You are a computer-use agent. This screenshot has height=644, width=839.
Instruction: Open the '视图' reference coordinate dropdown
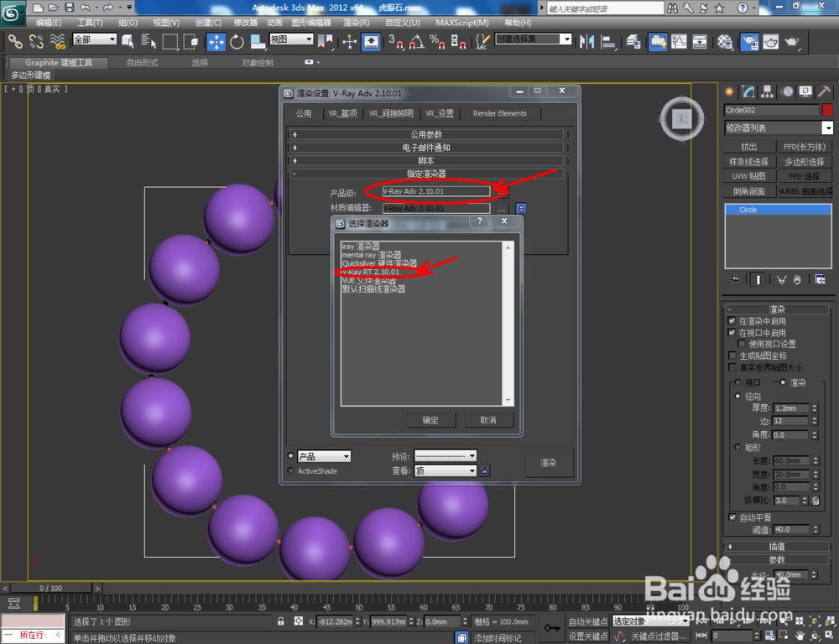tap(291, 39)
